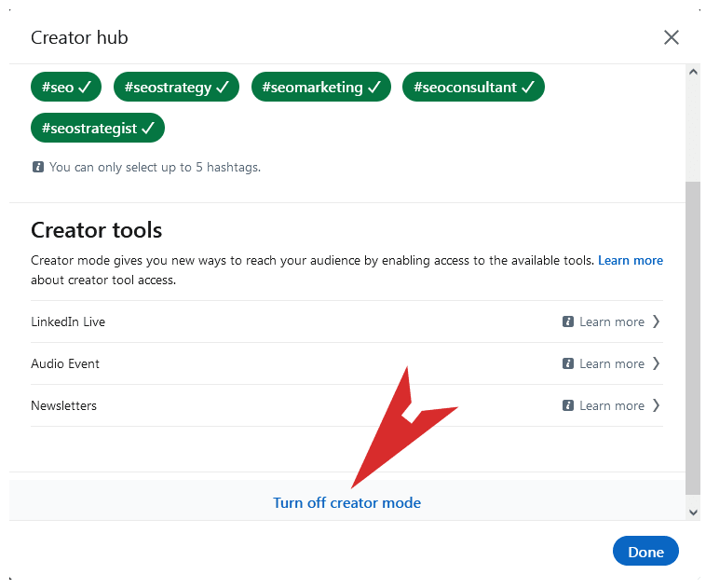Click the info icon in Newsletters row

click(568, 405)
